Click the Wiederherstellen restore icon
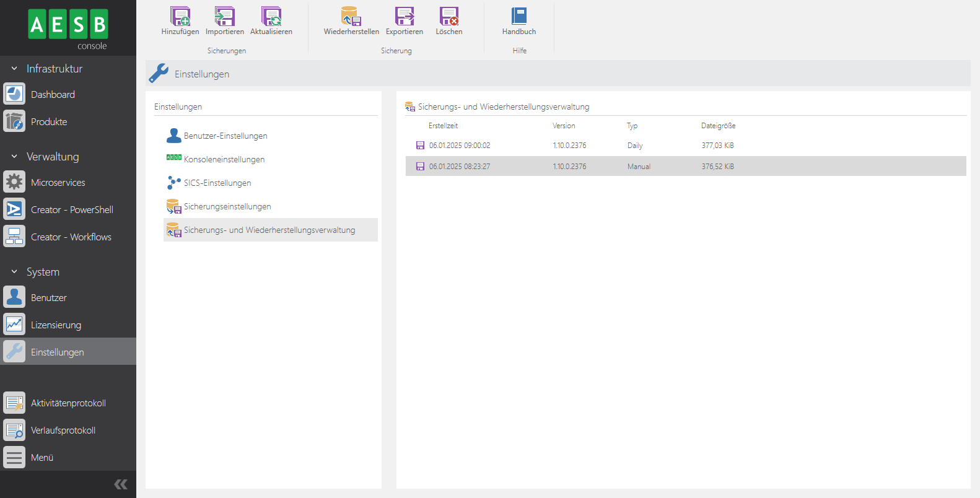Viewport: 980px width, 498px height. 351,17
